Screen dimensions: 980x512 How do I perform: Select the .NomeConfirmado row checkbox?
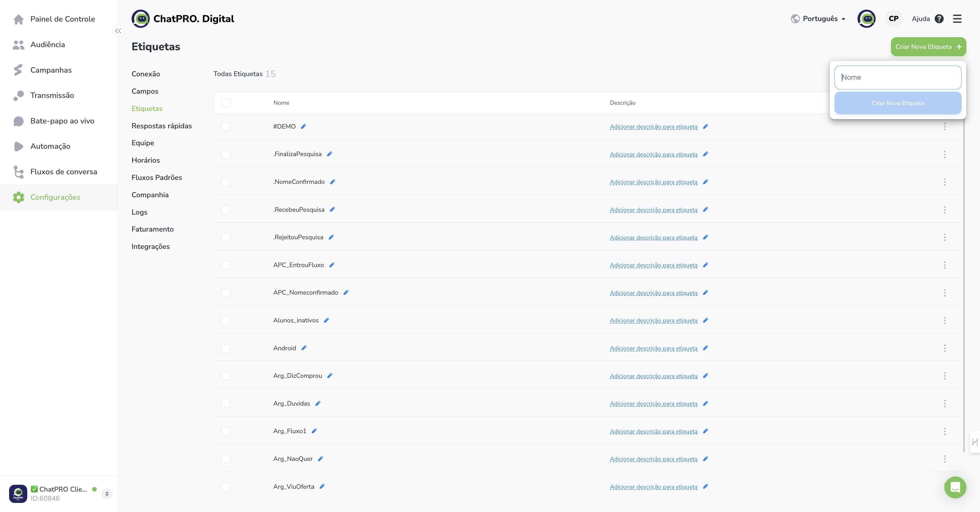point(226,182)
